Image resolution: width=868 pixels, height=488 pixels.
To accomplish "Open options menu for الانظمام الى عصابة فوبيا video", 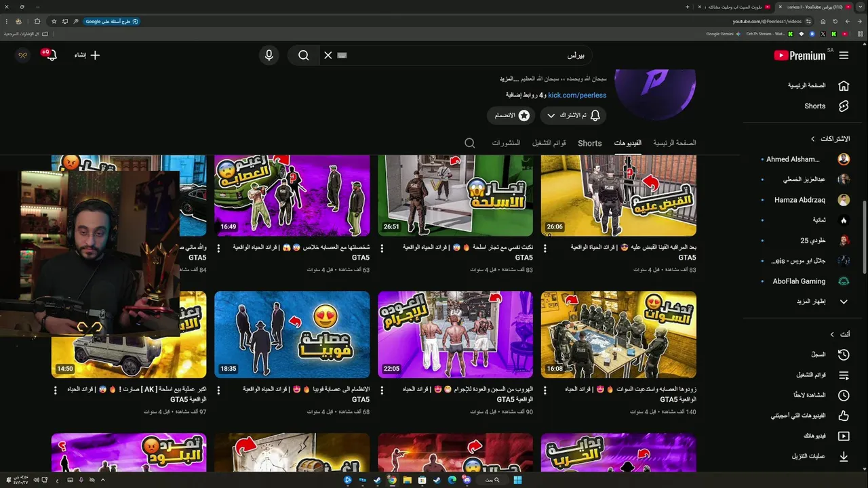I will click(x=218, y=390).
